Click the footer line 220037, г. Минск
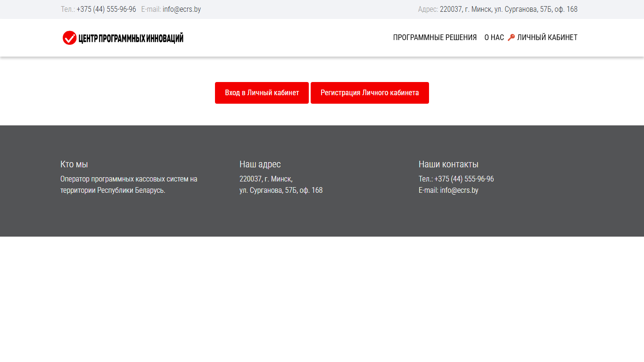The height and width of the screenshot is (362, 644). (266, 179)
